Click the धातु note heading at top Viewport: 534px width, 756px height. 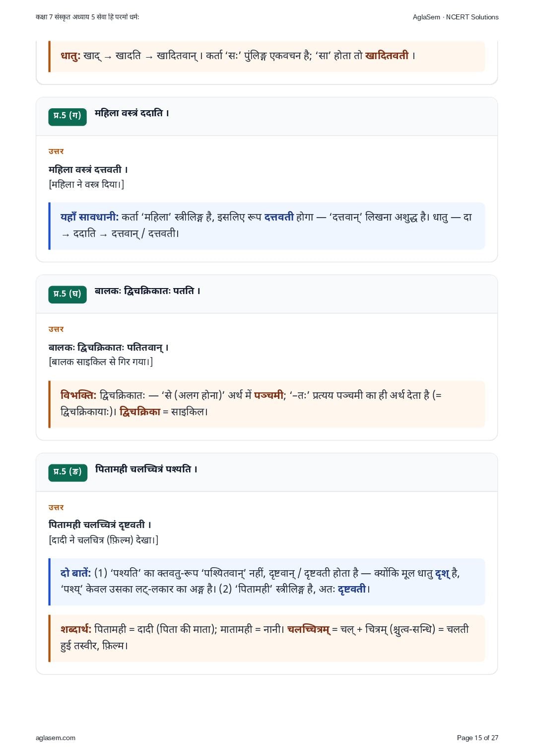(x=70, y=56)
